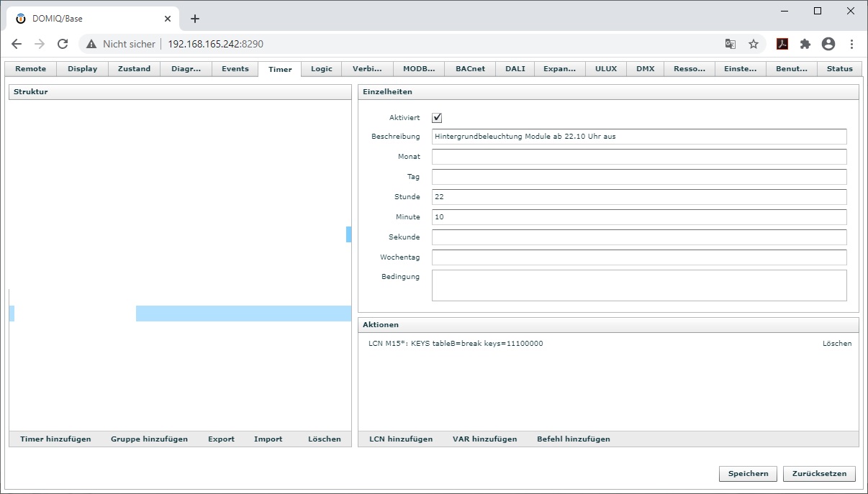Switch to the Logic tab

click(x=322, y=69)
